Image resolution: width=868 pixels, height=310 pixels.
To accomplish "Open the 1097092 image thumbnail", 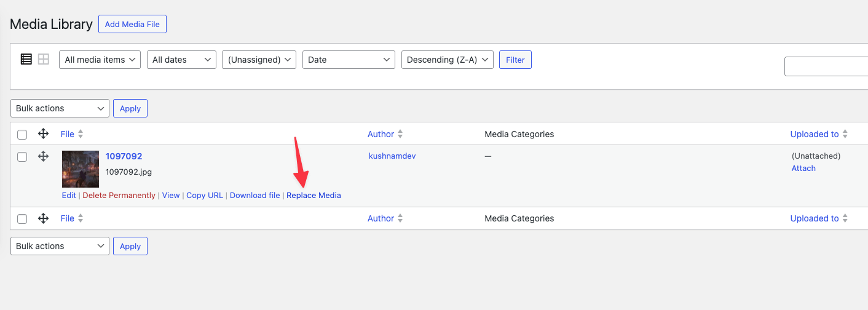I will (x=81, y=169).
